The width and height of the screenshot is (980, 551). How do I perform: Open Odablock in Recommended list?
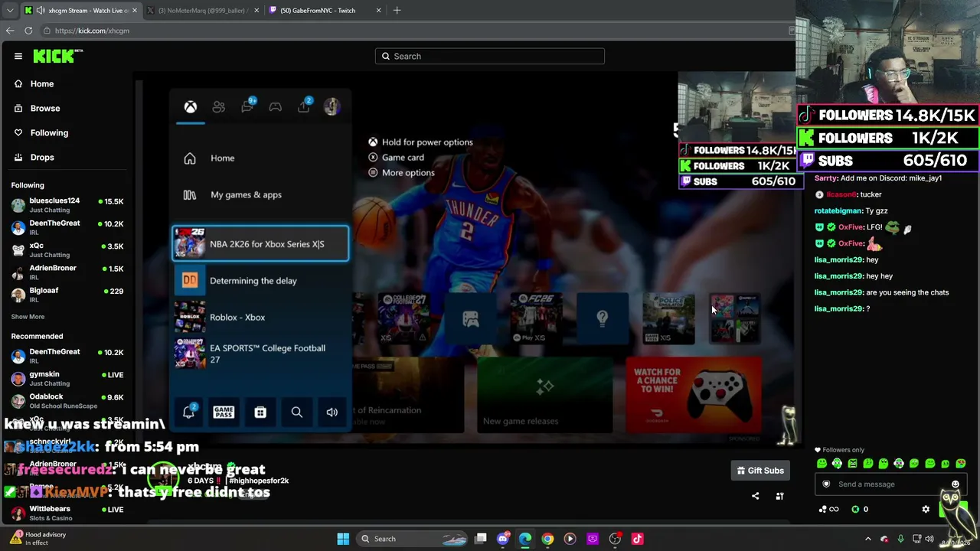(67, 401)
